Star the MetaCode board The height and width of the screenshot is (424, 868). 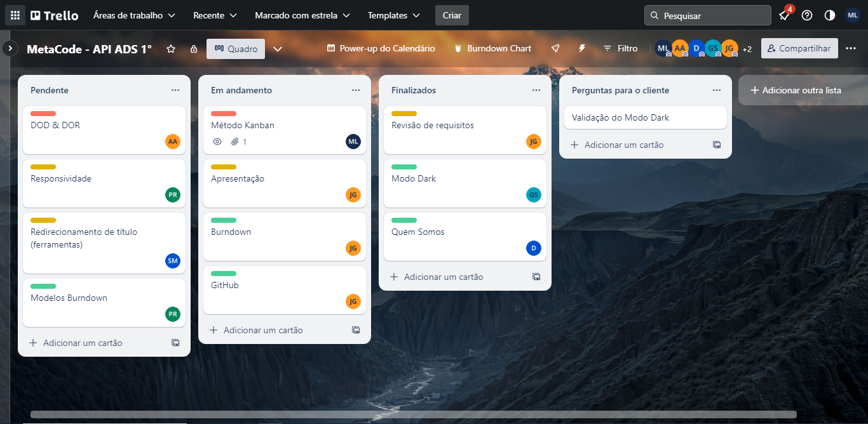[171, 49]
